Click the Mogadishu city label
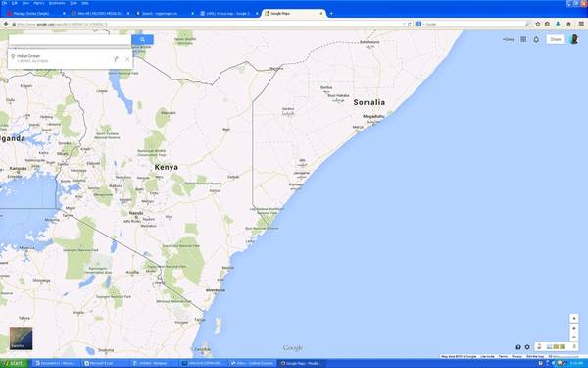 (373, 117)
